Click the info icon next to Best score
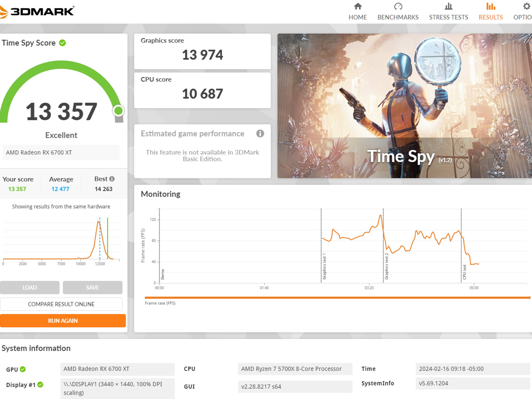 [112, 179]
